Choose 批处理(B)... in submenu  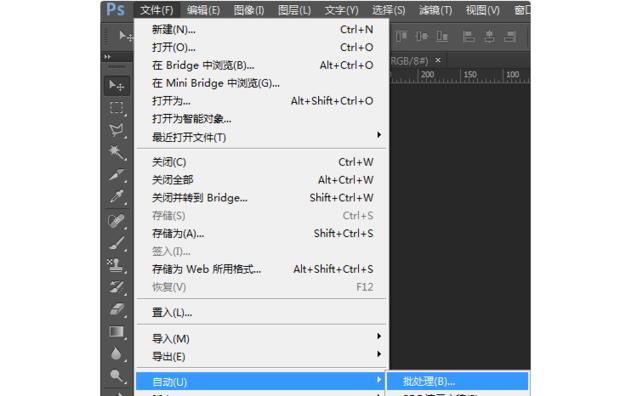458,381
